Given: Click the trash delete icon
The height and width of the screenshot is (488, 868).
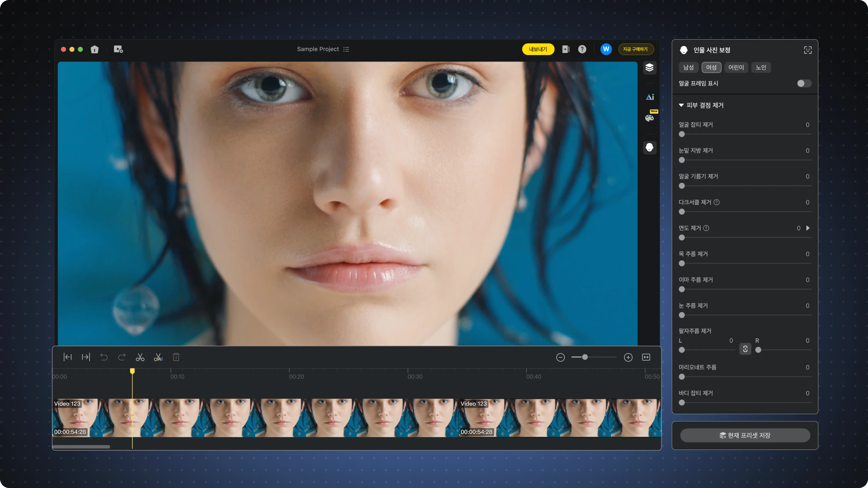Looking at the screenshot, I should tap(176, 357).
